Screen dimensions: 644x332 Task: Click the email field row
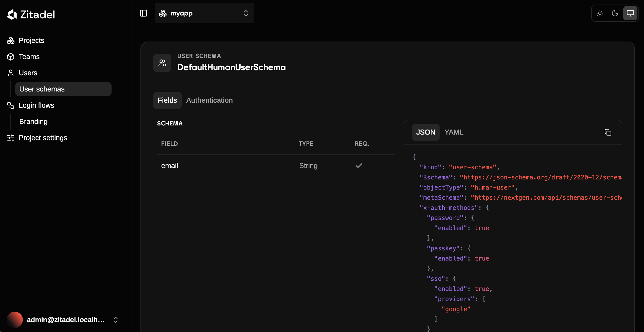[x=276, y=166]
